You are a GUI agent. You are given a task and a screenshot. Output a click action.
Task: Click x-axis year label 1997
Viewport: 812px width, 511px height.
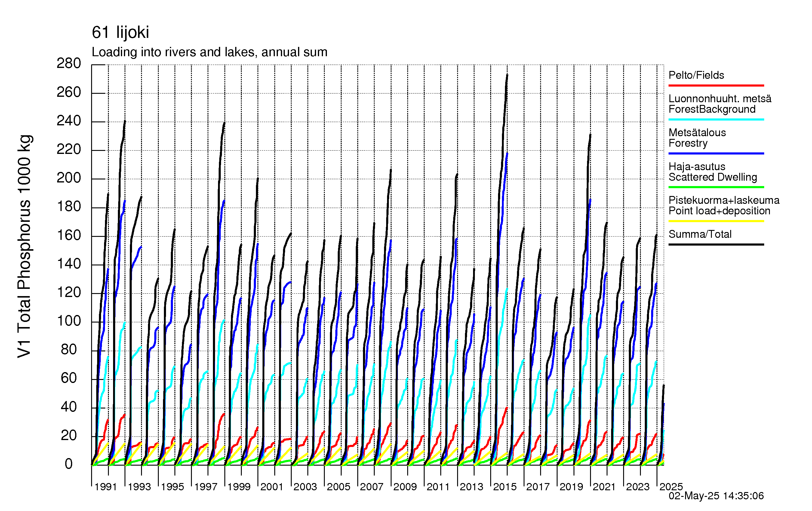click(206, 487)
